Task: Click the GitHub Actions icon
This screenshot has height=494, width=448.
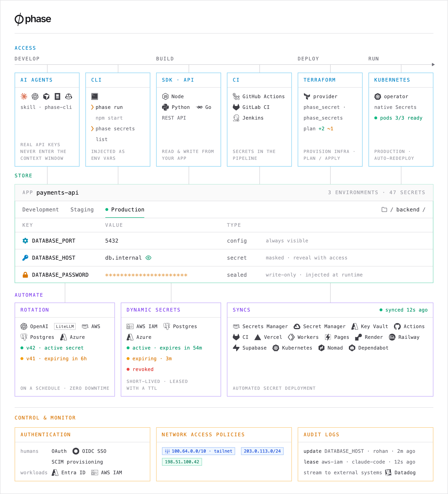Action: [x=236, y=96]
